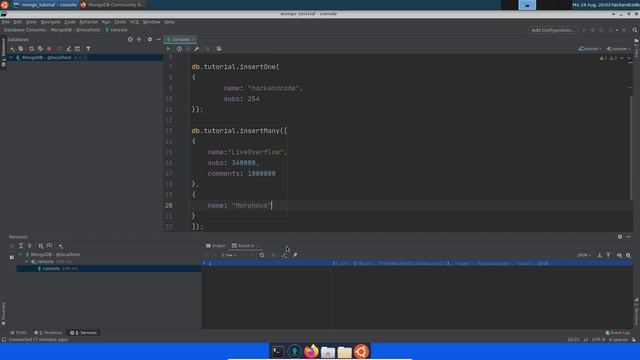Open the Window menu

point(151,22)
